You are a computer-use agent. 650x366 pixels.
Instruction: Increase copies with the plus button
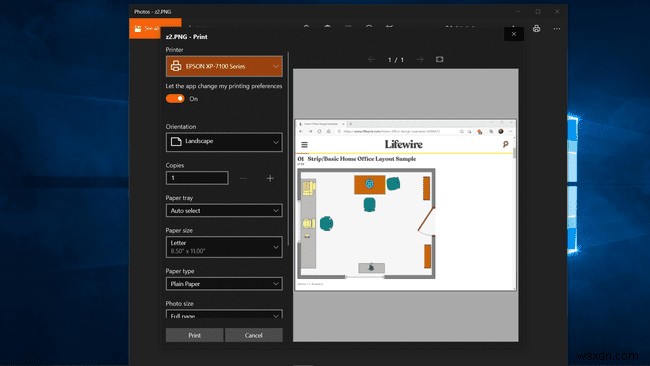270,178
